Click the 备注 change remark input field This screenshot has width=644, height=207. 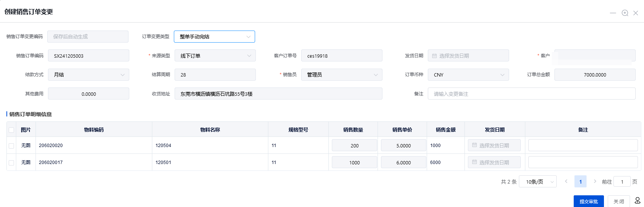pyautogui.click(x=531, y=94)
